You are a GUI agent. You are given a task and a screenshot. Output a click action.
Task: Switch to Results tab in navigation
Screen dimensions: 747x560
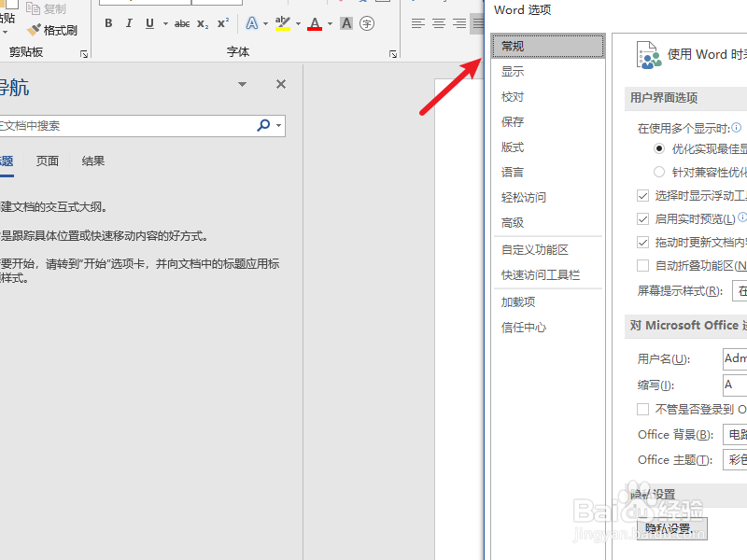click(x=92, y=161)
